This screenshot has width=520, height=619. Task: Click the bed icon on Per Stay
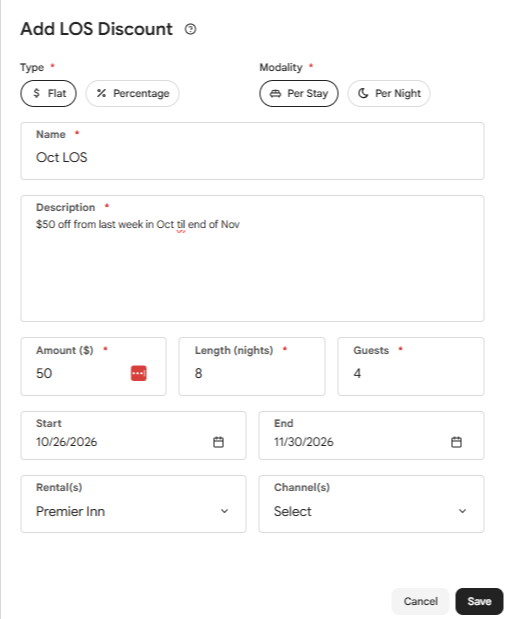[x=275, y=94]
